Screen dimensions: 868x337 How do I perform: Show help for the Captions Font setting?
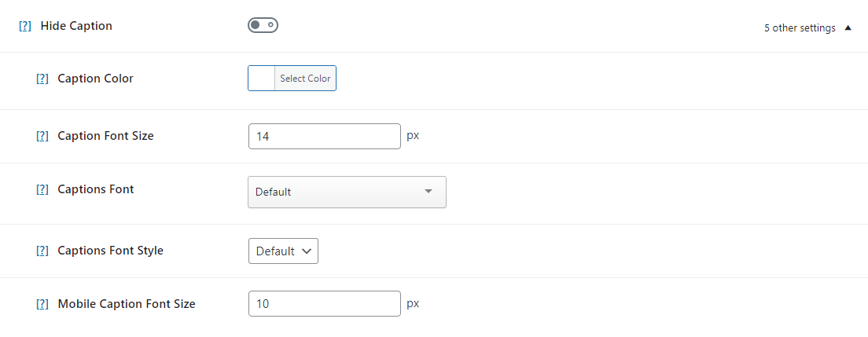(x=42, y=189)
